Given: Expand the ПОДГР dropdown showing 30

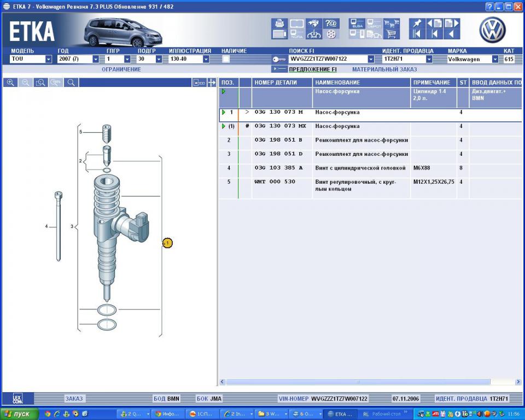Looking at the screenshot, I should point(159,59).
